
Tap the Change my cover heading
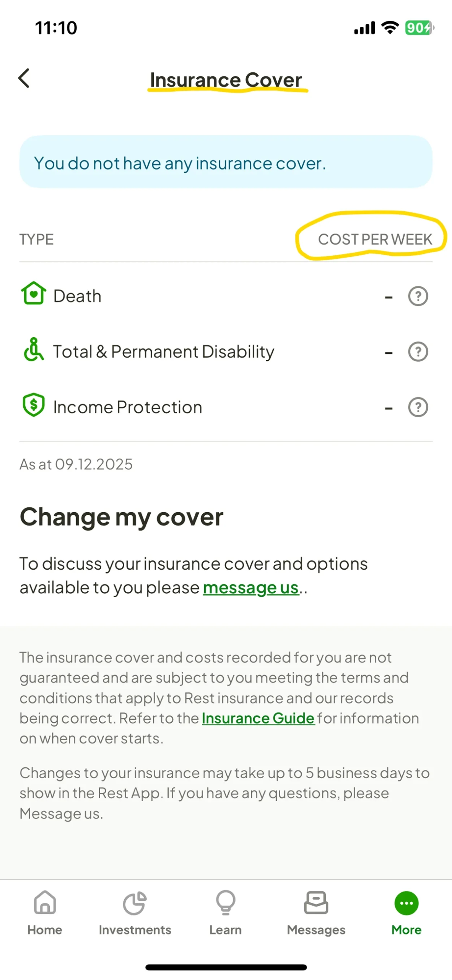click(122, 517)
